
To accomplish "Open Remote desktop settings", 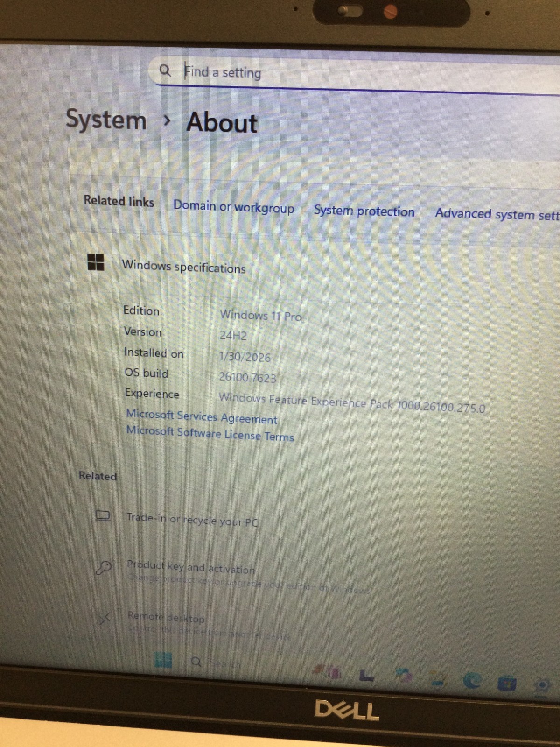I will point(166,618).
